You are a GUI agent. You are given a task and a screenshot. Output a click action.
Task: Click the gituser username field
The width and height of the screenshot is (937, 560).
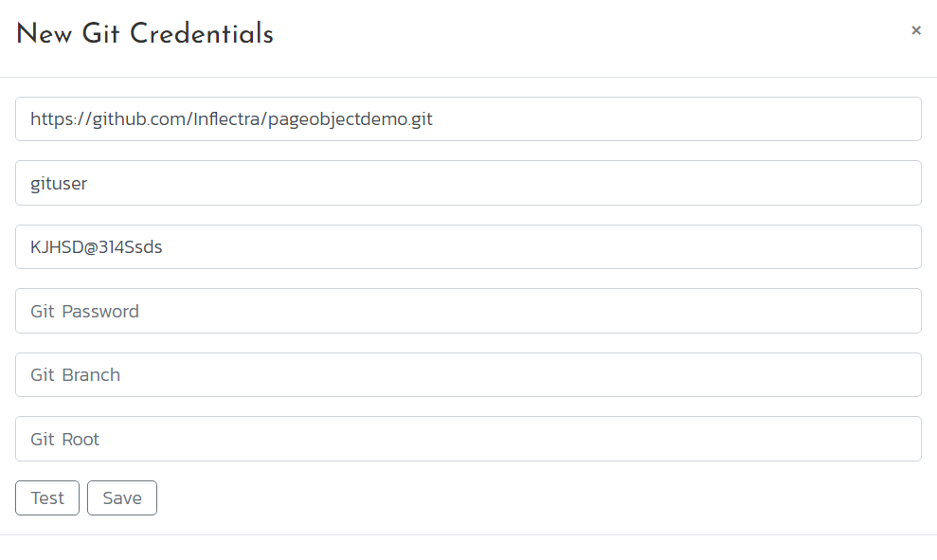point(468,183)
